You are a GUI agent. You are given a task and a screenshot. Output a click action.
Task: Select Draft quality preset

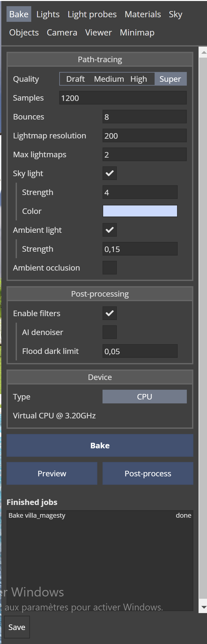click(x=76, y=79)
